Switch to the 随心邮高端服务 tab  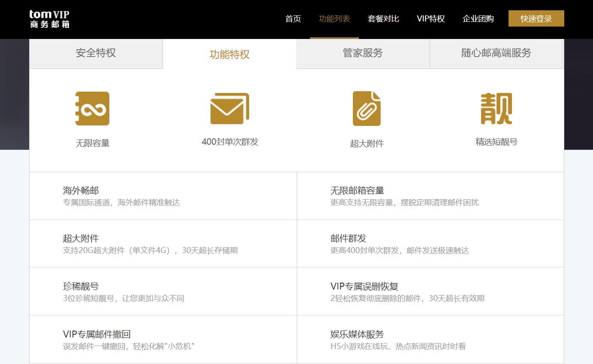496,54
